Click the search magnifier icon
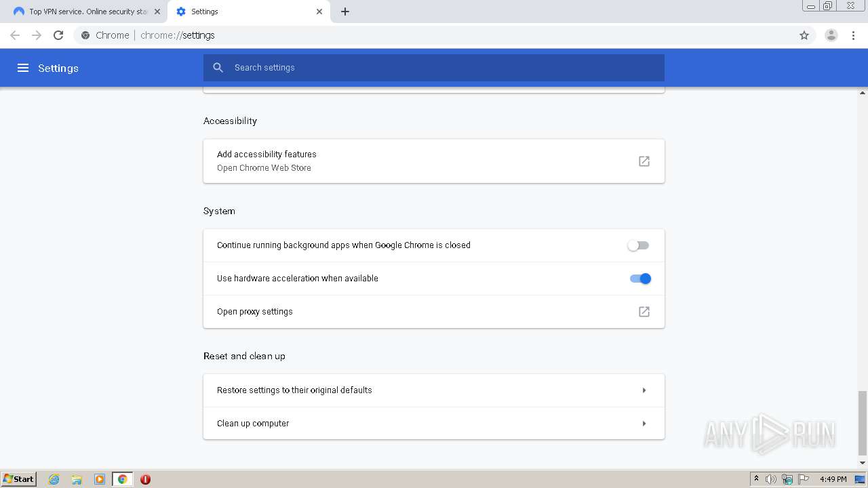868x488 pixels. point(218,68)
